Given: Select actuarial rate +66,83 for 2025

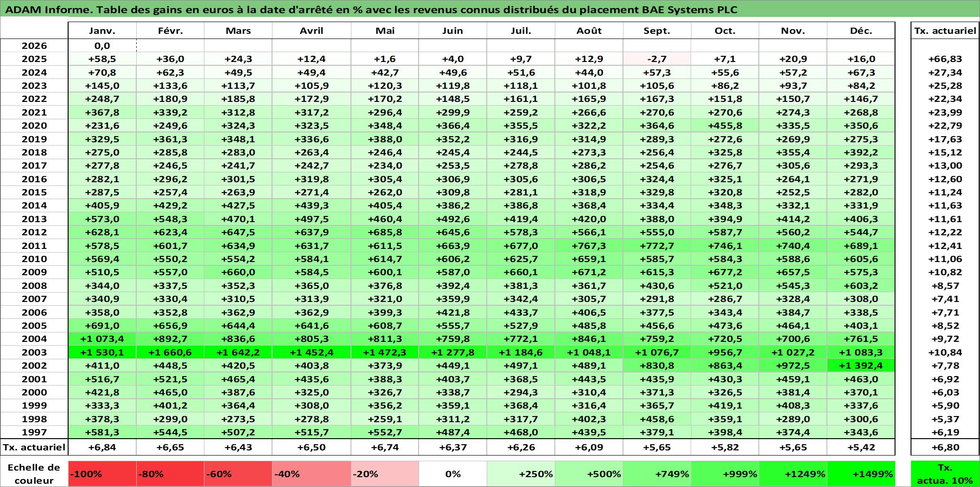Looking at the screenshot, I should pos(945,59).
